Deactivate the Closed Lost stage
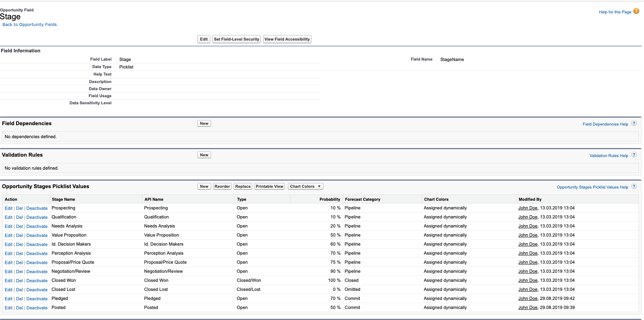This screenshot has width=644, height=320. [x=37, y=290]
